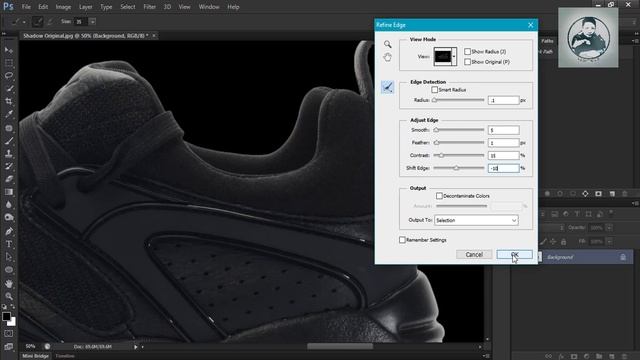Select the Brush tool in toolbox

coord(9,141)
